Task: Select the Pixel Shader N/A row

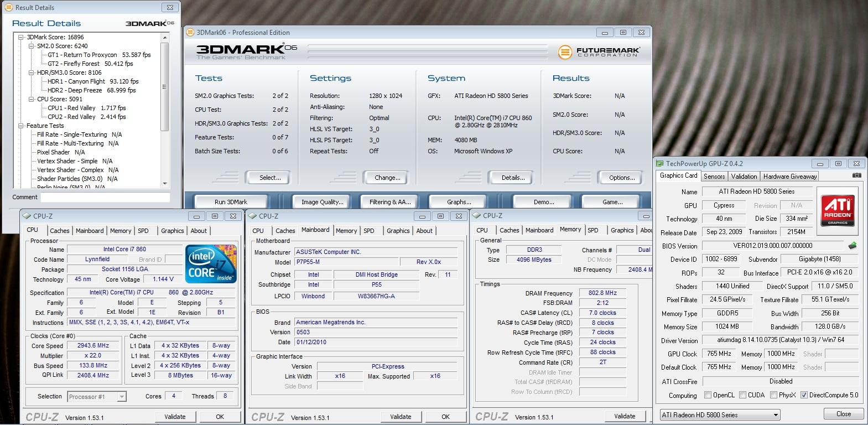Action: (61, 152)
